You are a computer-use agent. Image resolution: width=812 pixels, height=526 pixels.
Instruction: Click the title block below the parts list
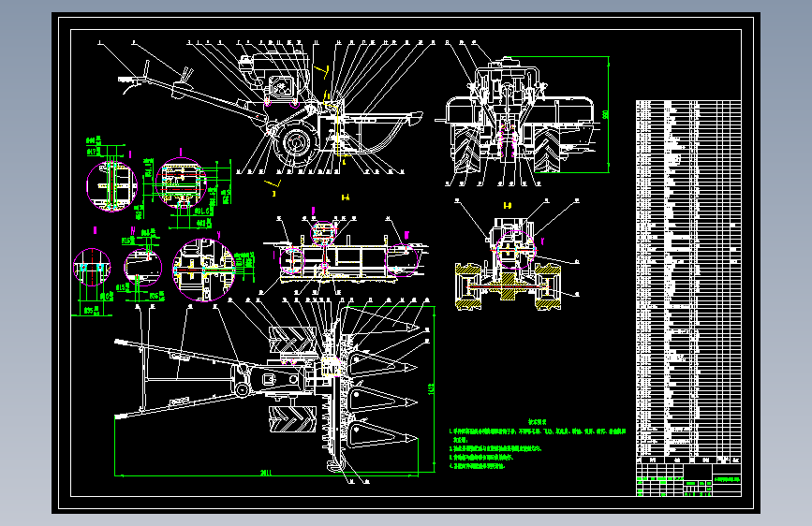pyautogui.click(x=688, y=480)
